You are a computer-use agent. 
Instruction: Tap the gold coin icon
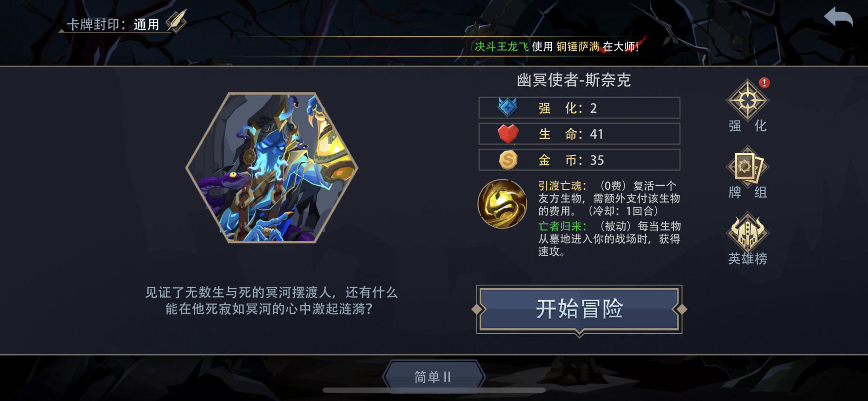pyautogui.click(x=508, y=160)
